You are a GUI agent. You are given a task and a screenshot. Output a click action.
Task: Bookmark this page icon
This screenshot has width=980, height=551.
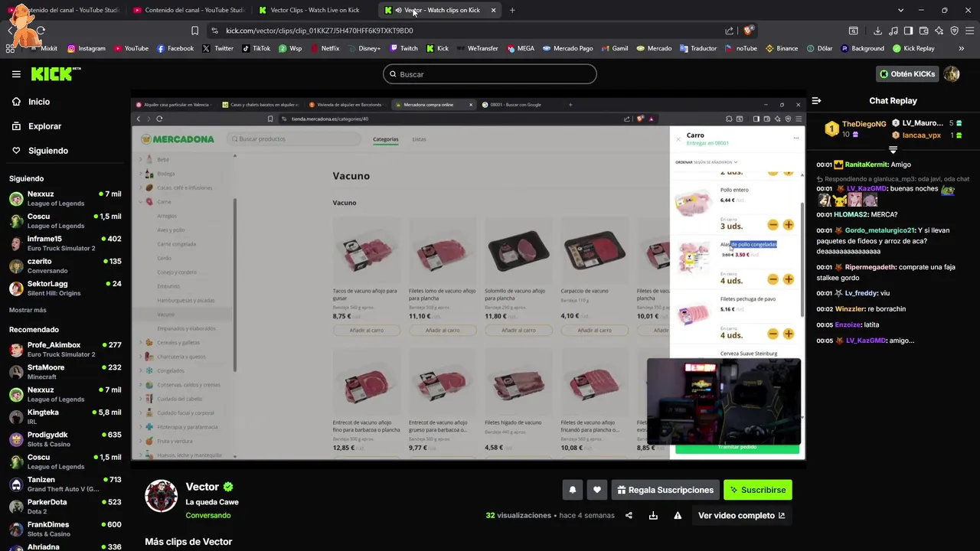tap(194, 31)
